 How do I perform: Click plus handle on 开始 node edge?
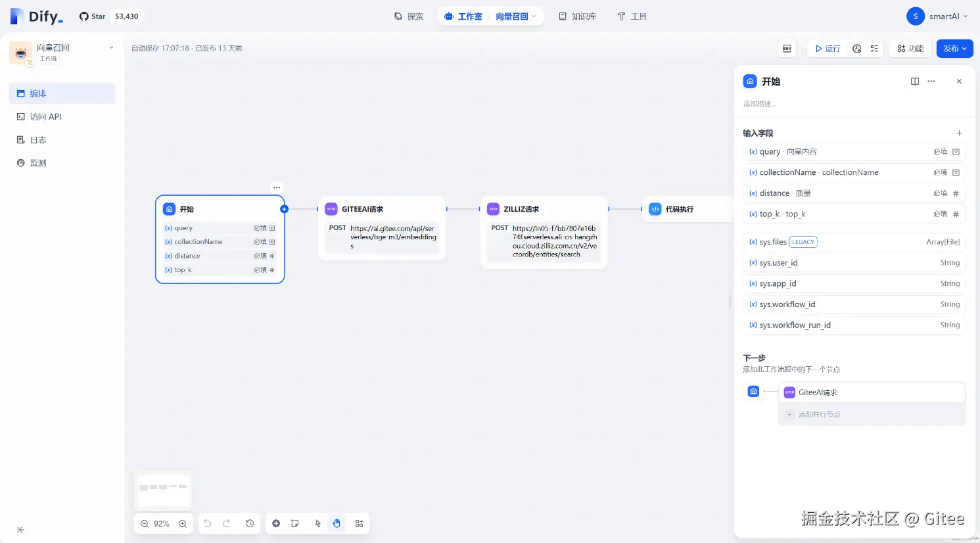tap(284, 209)
